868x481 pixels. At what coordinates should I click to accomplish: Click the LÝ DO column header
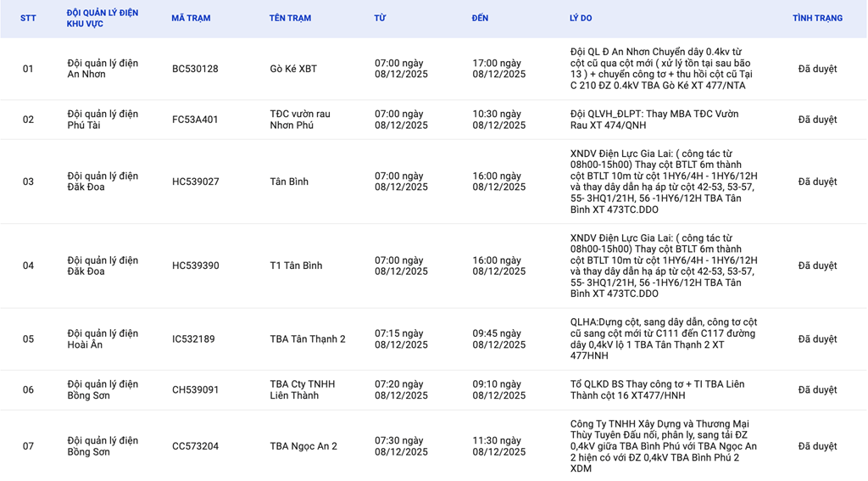coord(581,19)
